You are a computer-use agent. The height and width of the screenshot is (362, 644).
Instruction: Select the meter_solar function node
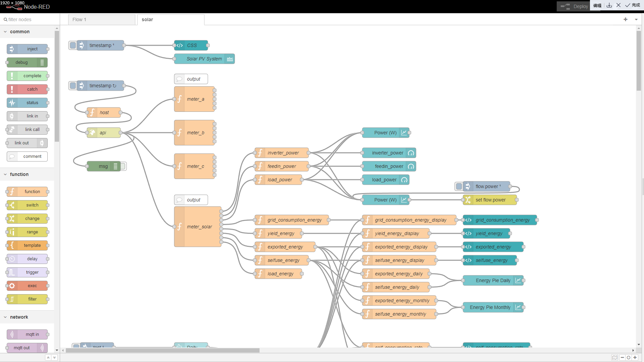click(197, 227)
